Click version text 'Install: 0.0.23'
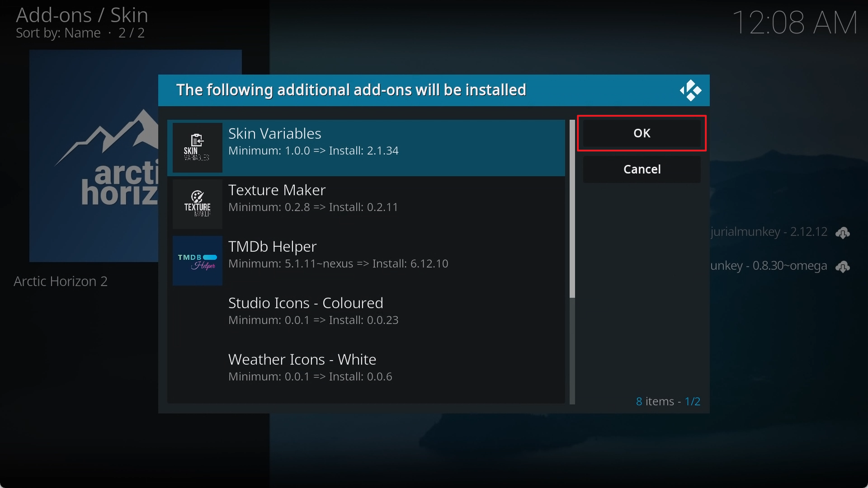The height and width of the screenshot is (488, 868). click(364, 320)
